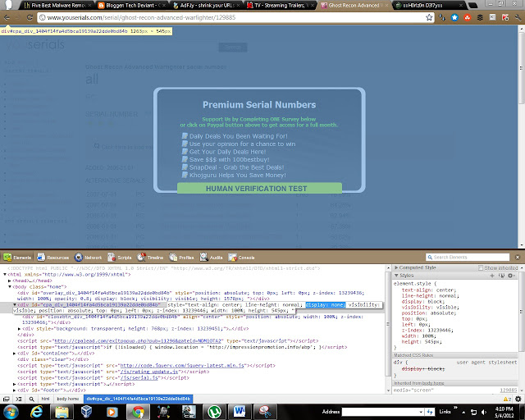
Task: Click the volume icon in system tray
Action: (484, 412)
